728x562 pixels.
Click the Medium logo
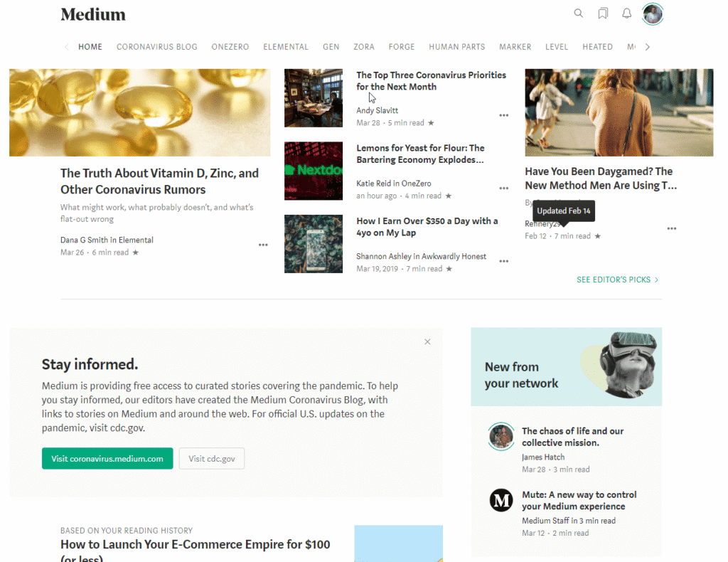point(93,14)
